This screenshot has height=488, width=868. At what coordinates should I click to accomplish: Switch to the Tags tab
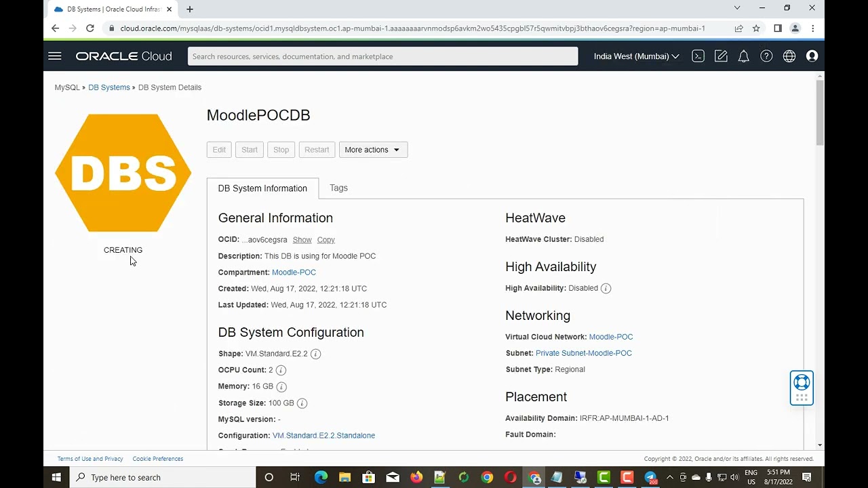click(x=338, y=188)
